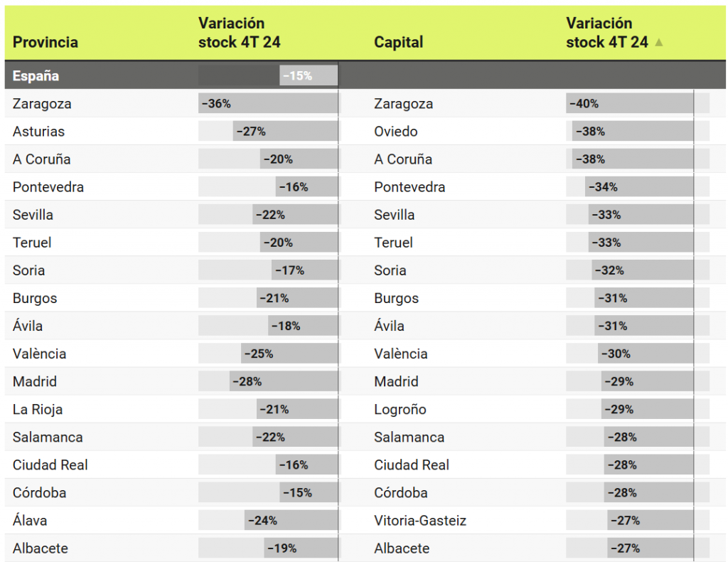Click the sort arrow icon in the capital Variación header
The width and height of the screenshot is (728, 562).
click(x=659, y=43)
